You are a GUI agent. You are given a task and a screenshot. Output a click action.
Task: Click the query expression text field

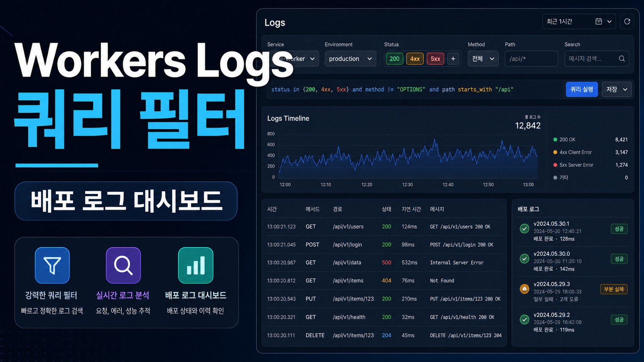(415, 90)
